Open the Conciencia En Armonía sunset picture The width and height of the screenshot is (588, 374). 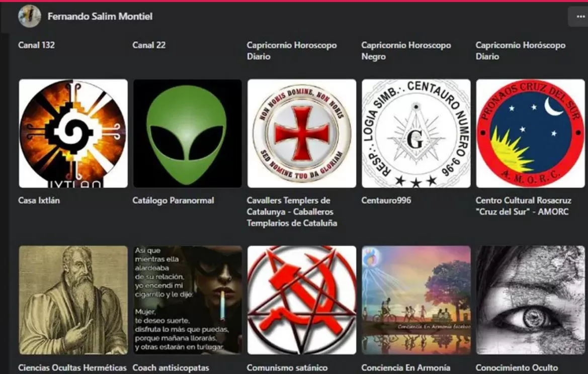[x=416, y=300]
